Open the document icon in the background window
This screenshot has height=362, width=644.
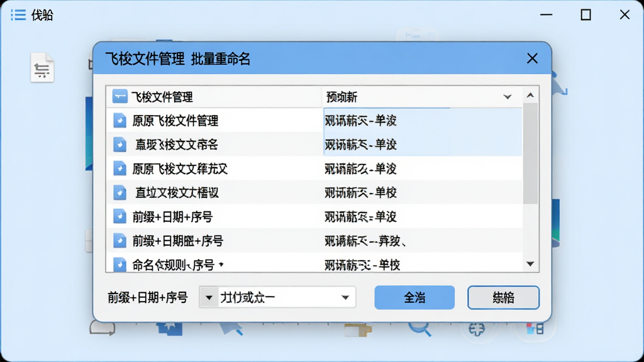coord(42,67)
